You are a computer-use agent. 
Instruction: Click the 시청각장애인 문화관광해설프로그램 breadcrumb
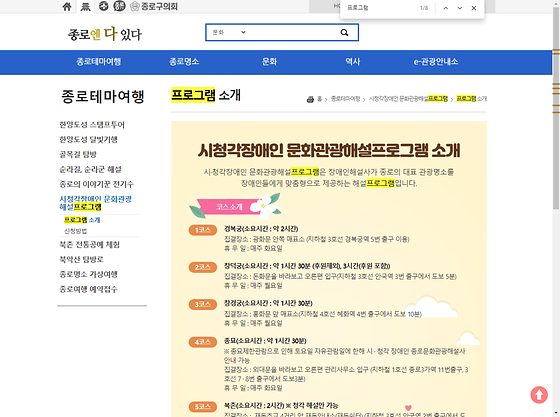pos(408,99)
